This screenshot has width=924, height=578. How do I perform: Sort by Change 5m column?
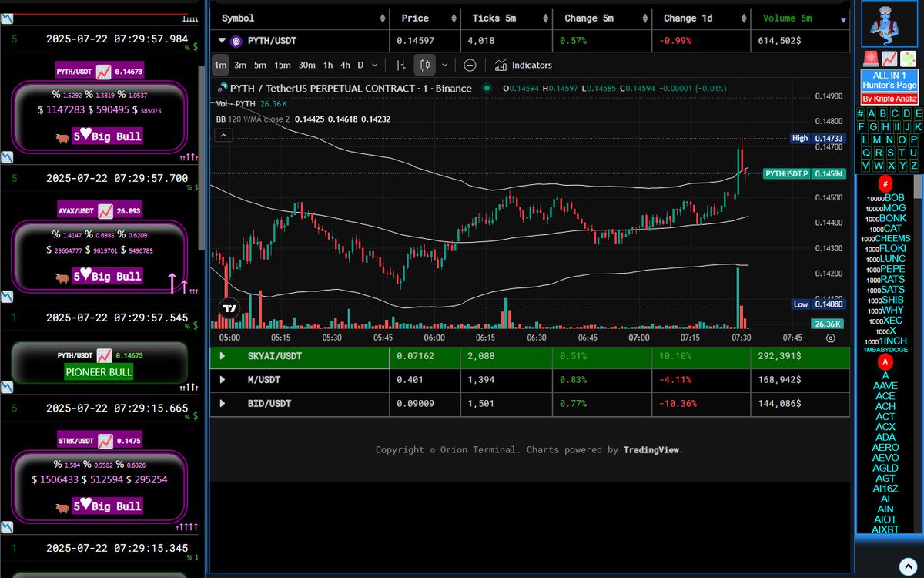tap(602, 18)
